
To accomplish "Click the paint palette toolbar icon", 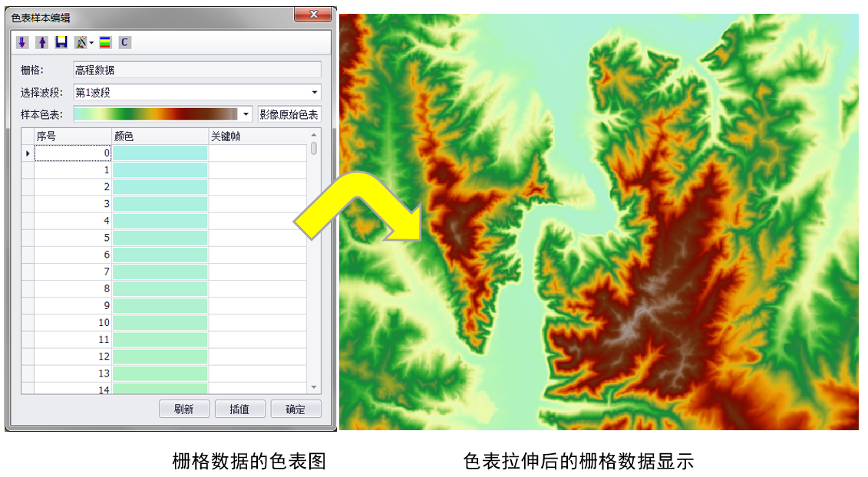I will [x=80, y=42].
